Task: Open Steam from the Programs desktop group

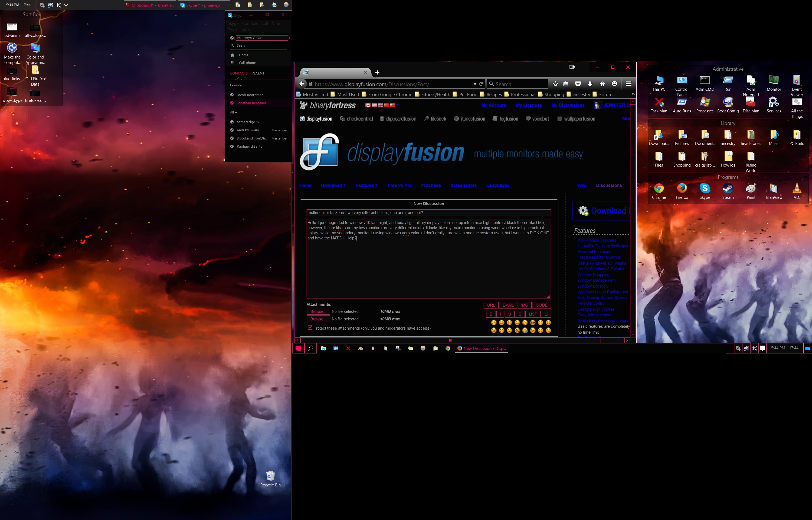Action: click(x=728, y=191)
